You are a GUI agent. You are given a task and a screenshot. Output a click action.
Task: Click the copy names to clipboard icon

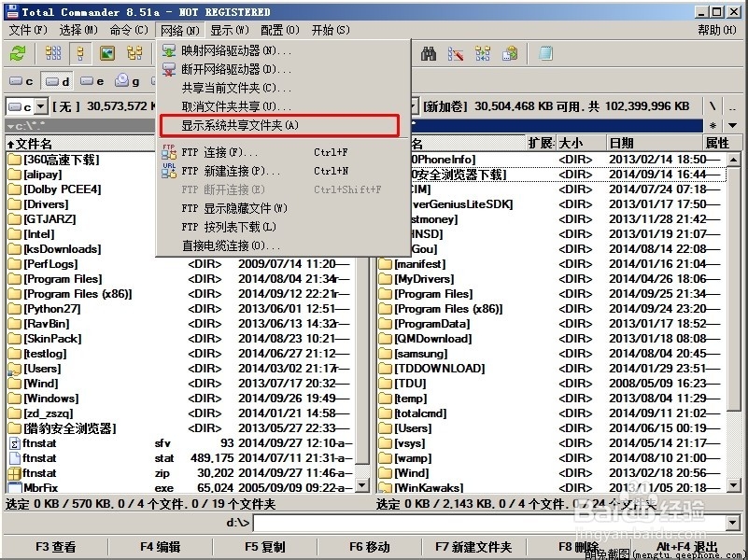click(x=510, y=53)
